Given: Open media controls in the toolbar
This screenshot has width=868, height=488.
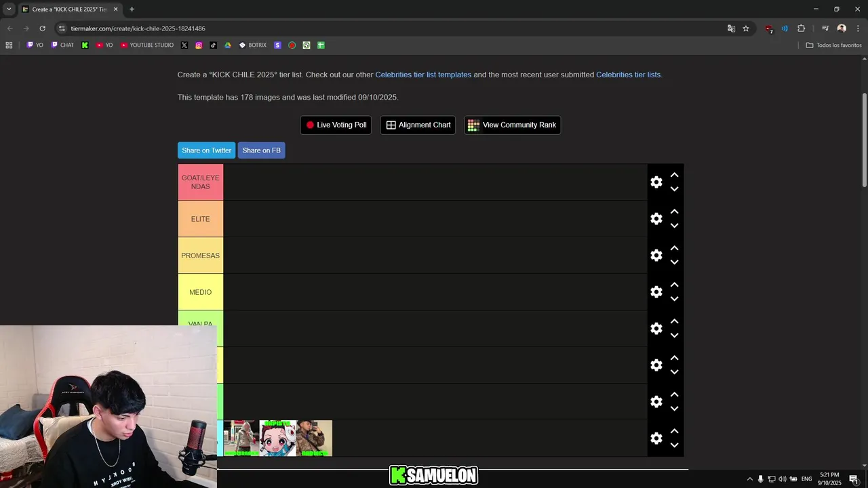Looking at the screenshot, I should [825, 28].
